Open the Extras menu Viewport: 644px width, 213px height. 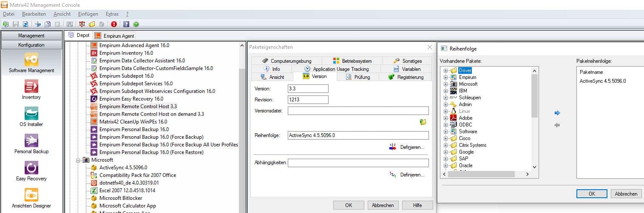tap(112, 14)
